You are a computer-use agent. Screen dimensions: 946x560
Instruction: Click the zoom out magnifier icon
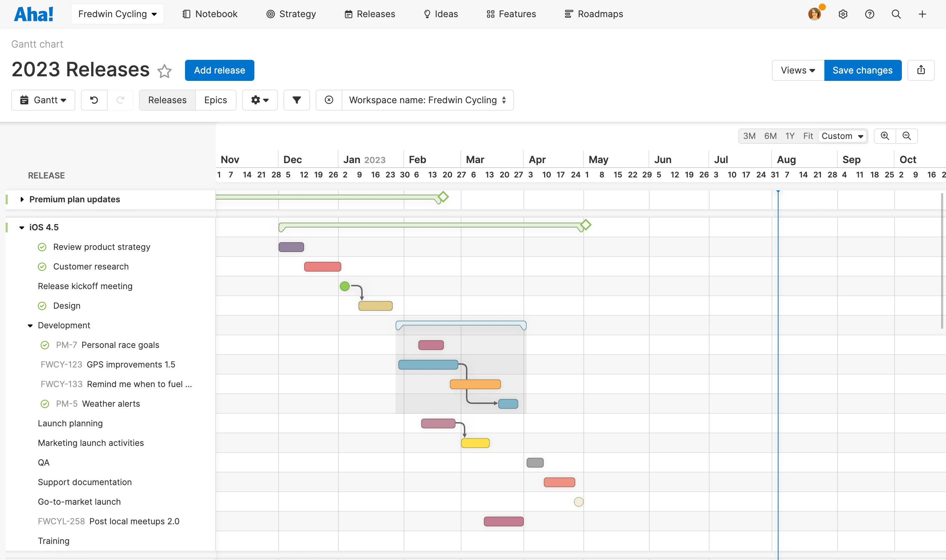pyautogui.click(x=907, y=136)
